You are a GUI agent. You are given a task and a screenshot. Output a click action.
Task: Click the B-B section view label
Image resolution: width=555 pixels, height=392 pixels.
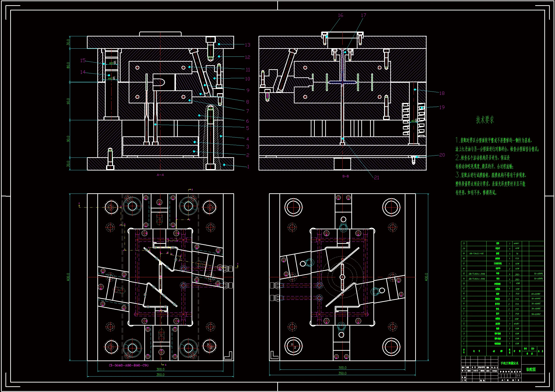click(345, 176)
